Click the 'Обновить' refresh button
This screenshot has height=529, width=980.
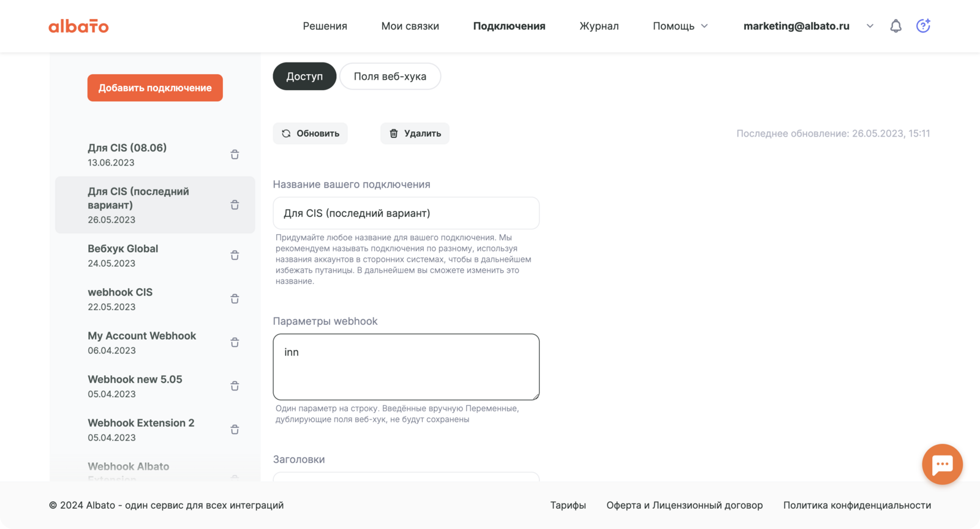pos(311,134)
